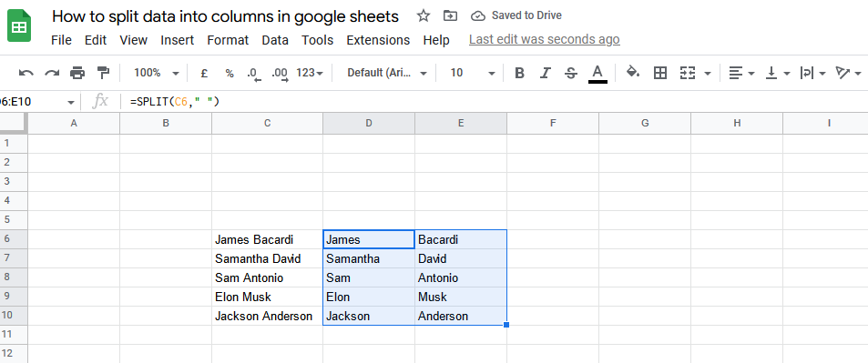Open the Data menu
868x363 pixels.
[x=275, y=40]
